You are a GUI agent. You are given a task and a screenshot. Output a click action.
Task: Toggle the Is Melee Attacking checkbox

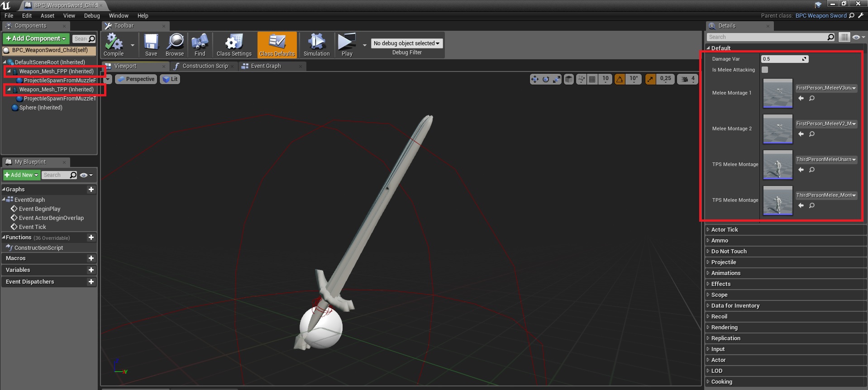coord(765,70)
